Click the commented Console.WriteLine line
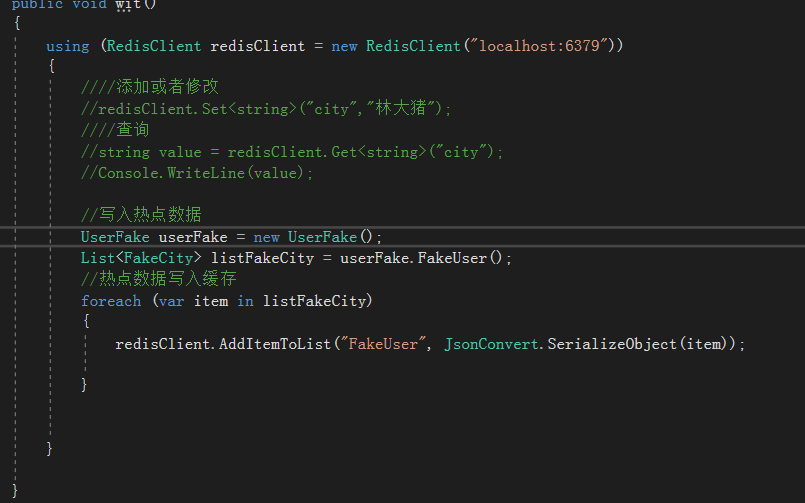Screen dimensions: 805x503 197,172
